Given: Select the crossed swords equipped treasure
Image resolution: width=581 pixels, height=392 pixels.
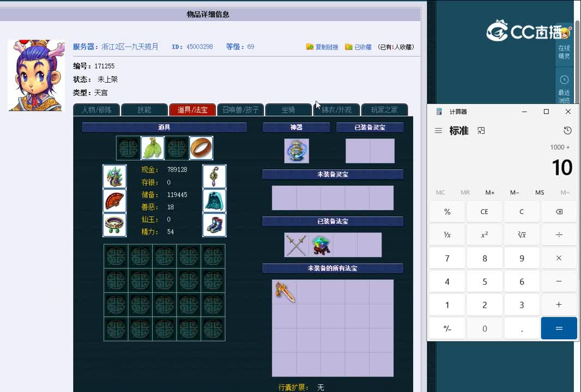Looking at the screenshot, I should point(296,244).
